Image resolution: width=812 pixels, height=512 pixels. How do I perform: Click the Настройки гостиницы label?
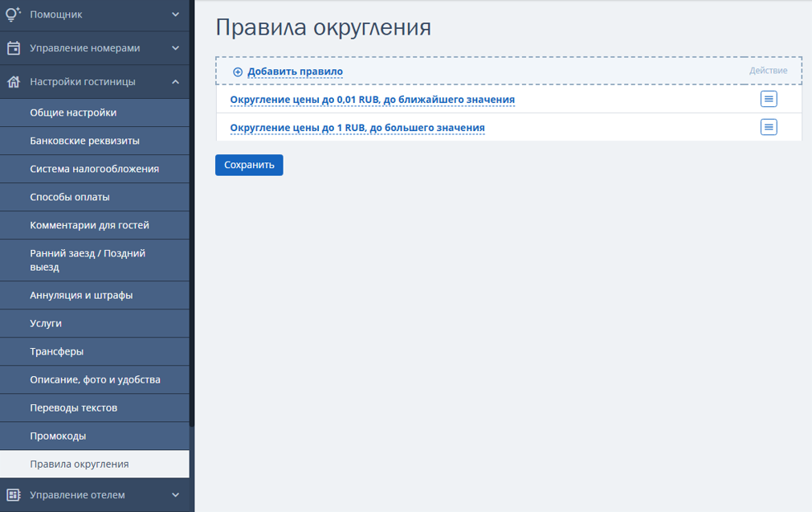tap(83, 82)
